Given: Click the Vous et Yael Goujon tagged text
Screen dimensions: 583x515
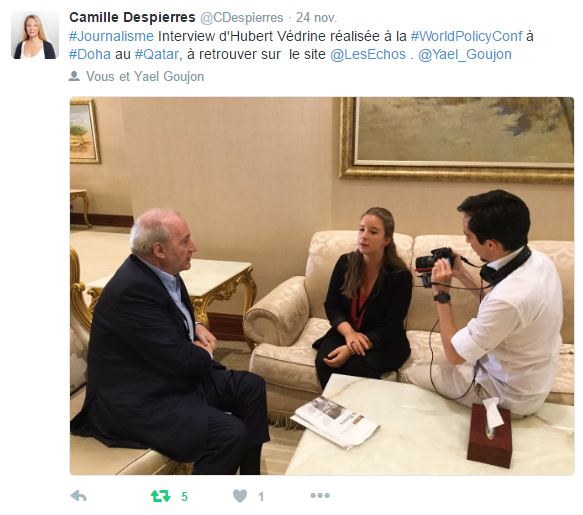Looking at the screenshot, I should pos(145,76).
